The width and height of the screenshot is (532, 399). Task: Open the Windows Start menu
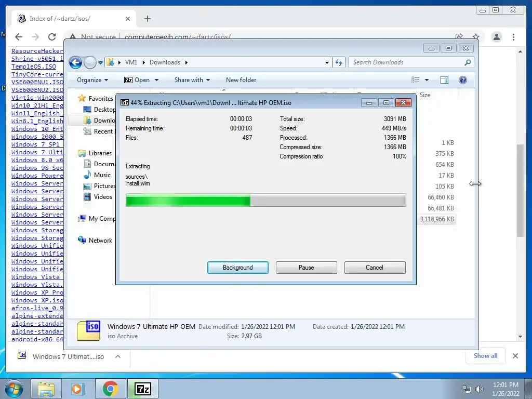[x=14, y=389]
